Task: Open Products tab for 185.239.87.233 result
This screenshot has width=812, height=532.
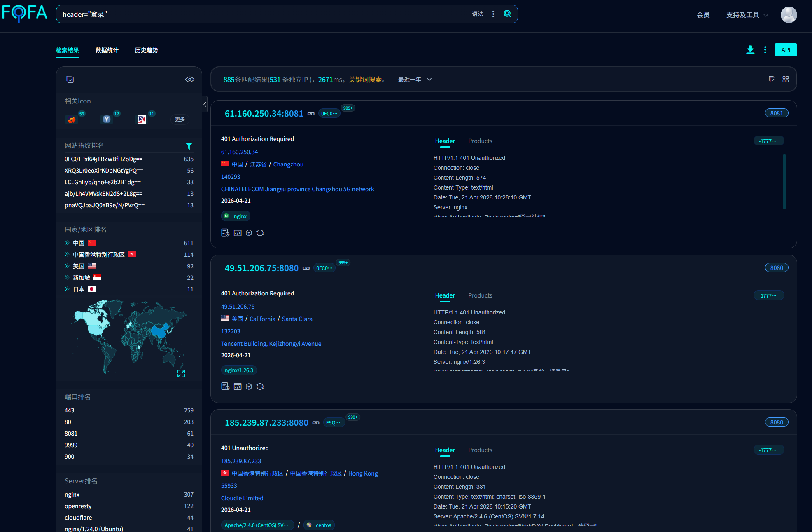Action: 480,450
